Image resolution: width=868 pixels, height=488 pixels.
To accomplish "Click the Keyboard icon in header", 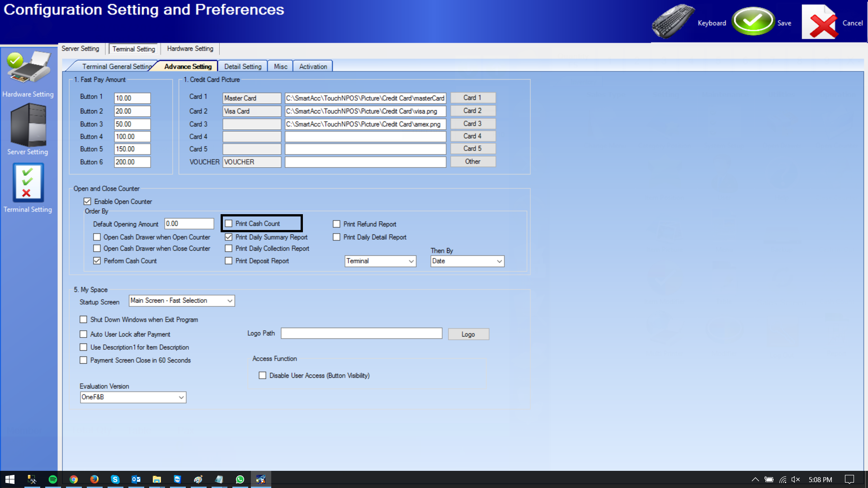I will (673, 22).
